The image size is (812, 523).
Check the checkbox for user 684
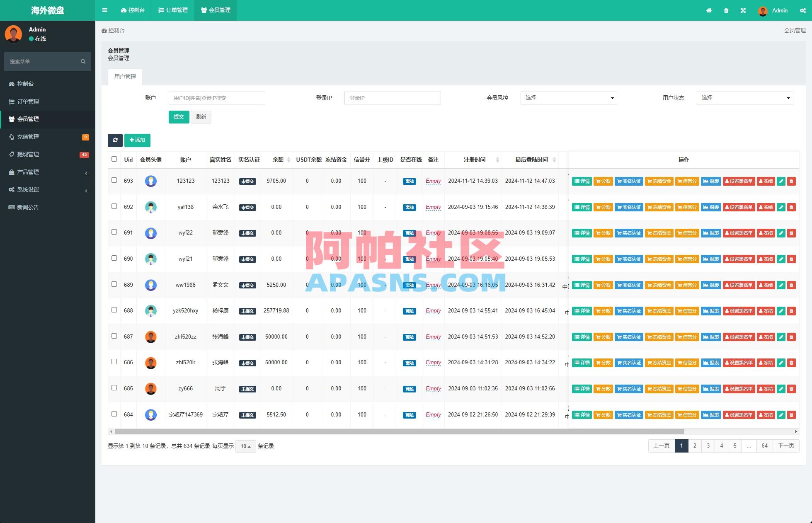114,414
